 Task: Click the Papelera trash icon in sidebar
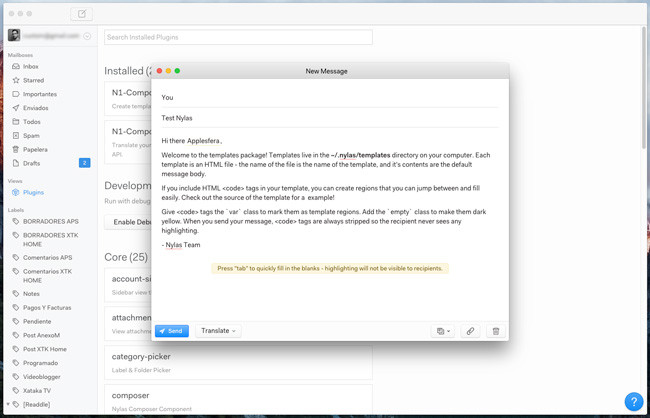[16, 149]
